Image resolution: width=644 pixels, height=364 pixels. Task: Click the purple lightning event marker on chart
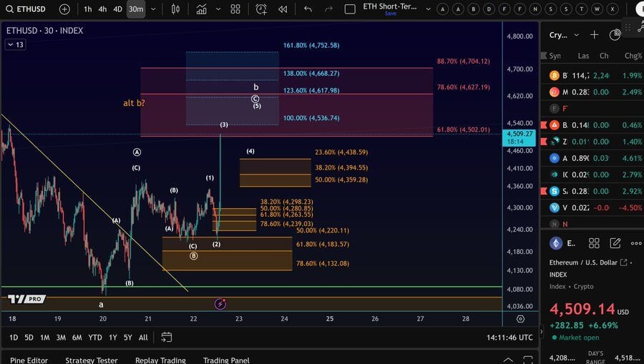[220, 304]
